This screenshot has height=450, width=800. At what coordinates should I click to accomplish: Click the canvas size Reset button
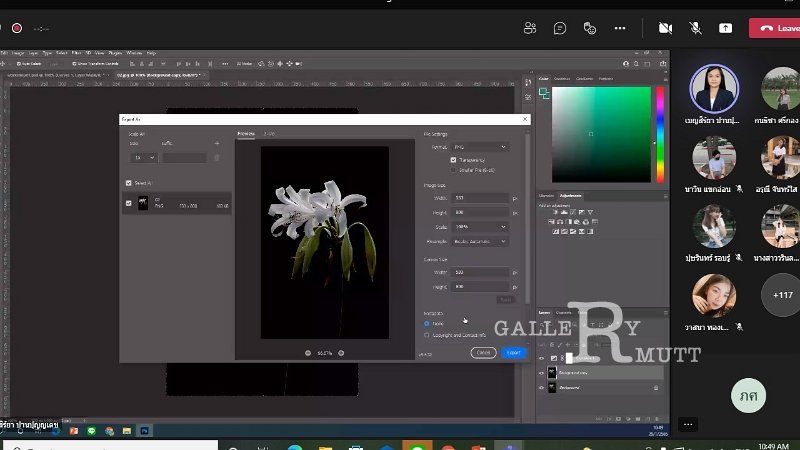tap(506, 299)
